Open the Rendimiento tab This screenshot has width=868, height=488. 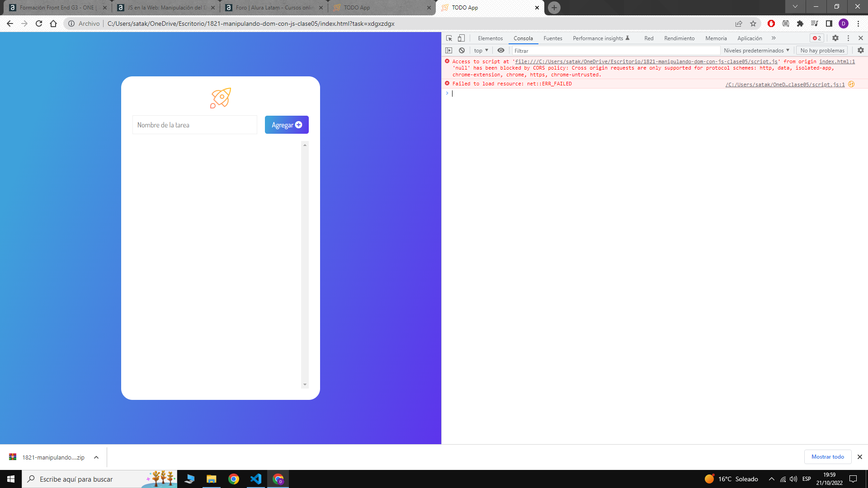(x=679, y=38)
